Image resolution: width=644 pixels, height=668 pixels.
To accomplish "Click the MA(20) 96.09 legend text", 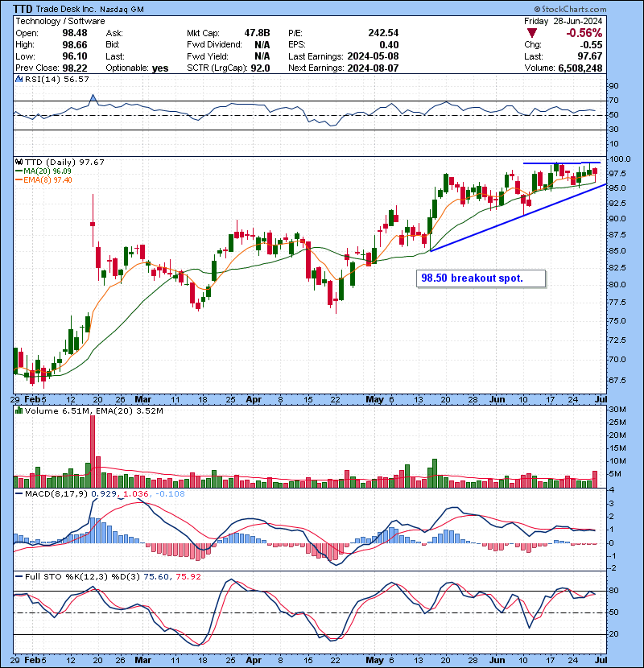I will pos(47,171).
